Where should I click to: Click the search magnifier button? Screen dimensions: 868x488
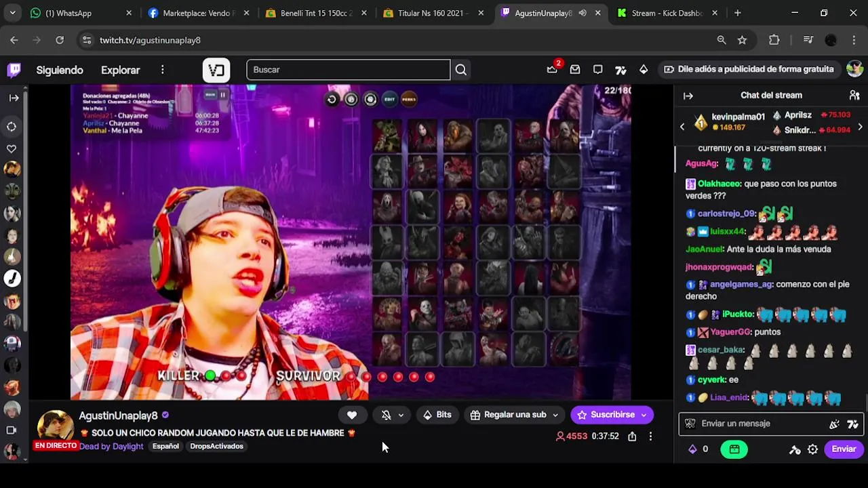(461, 70)
